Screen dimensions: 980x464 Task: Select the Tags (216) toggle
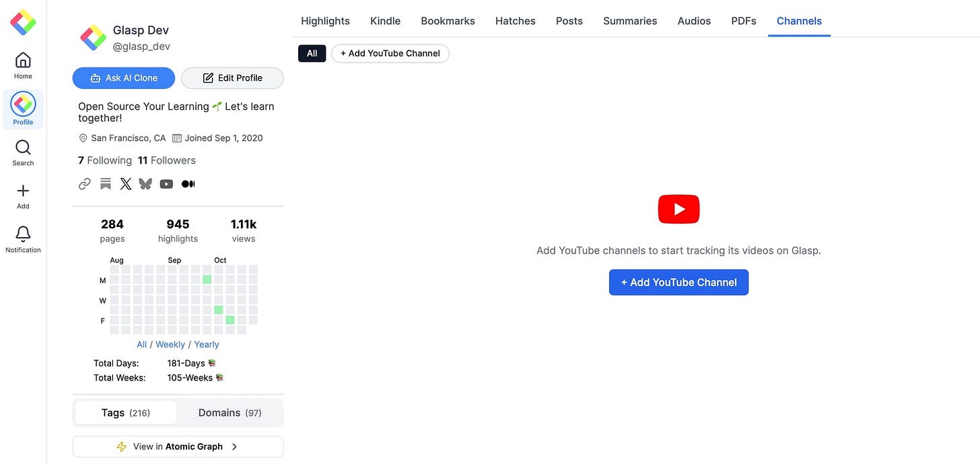click(x=126, y=413)
